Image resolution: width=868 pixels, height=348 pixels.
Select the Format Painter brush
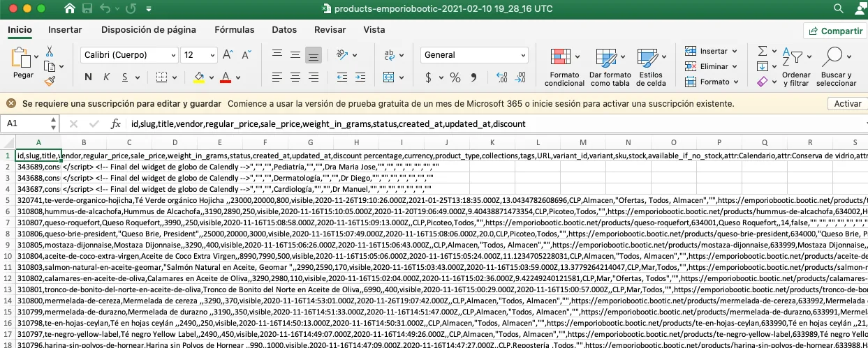click(50, 82)
